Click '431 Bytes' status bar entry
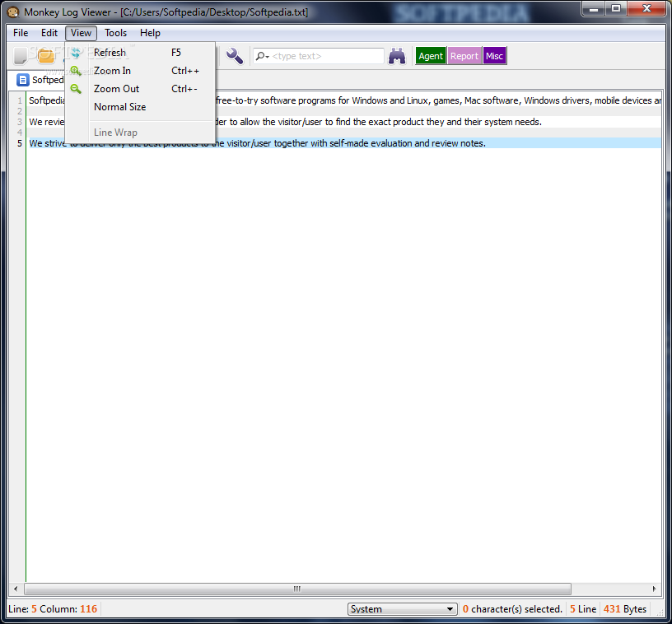This screenshot has width=672, height=624. click(625, 608)
